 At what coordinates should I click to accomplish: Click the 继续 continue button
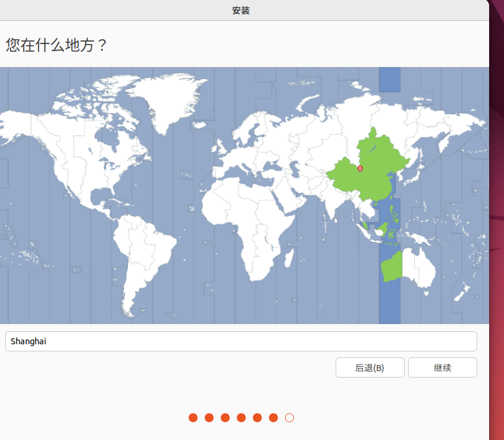442,367
